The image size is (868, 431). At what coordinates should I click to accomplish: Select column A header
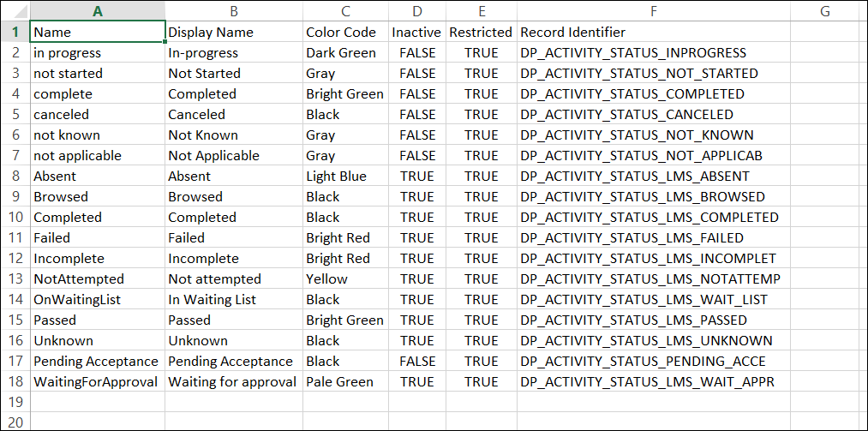pos(98,11)
